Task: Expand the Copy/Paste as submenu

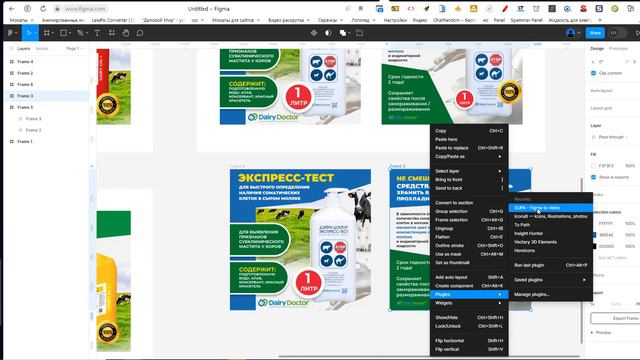Action: point(469,157)
